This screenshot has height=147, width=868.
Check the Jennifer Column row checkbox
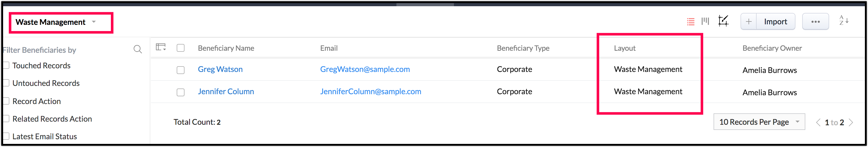pos(181,92)
